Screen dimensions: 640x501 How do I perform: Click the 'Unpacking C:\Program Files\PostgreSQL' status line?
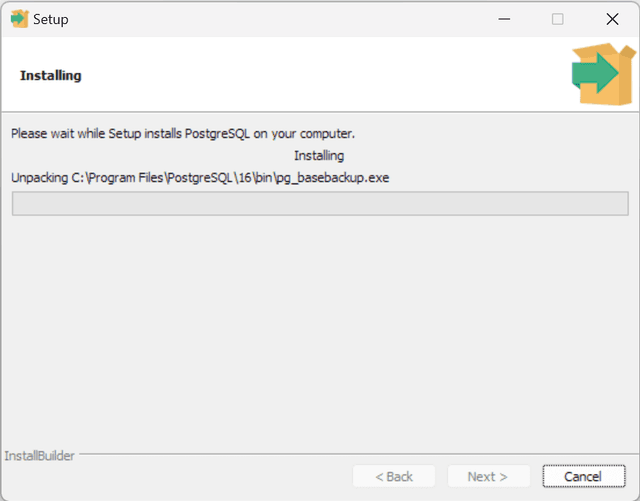tap(200, 178)
